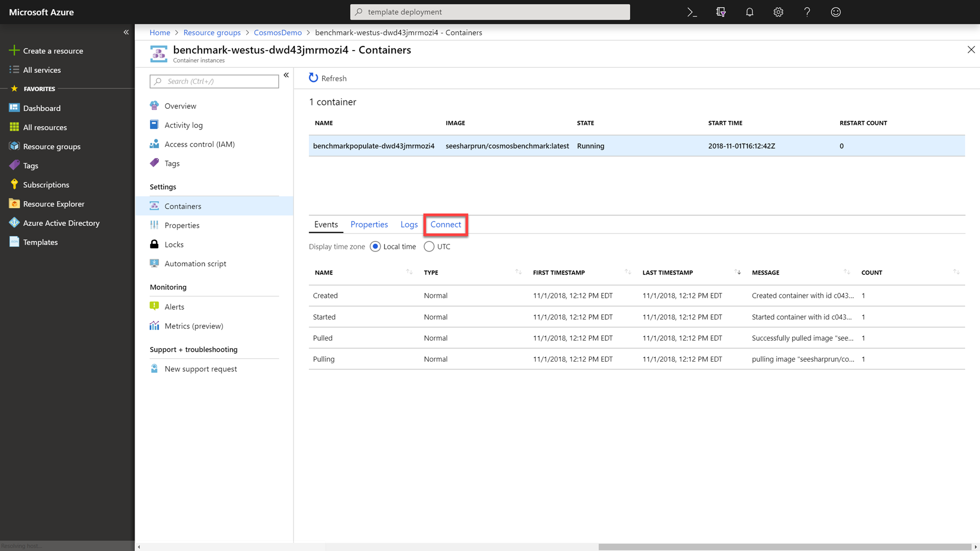Screen dimensions: 980x551
Task: Click the Properties tab
Action: coord(369,224)
